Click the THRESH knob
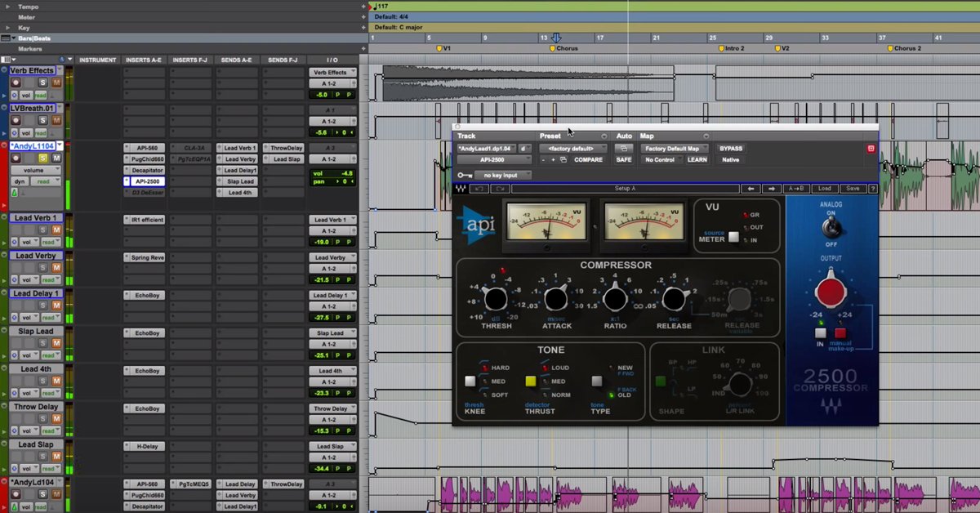Screen dimensions: 980x513 (x=496, y=300)
